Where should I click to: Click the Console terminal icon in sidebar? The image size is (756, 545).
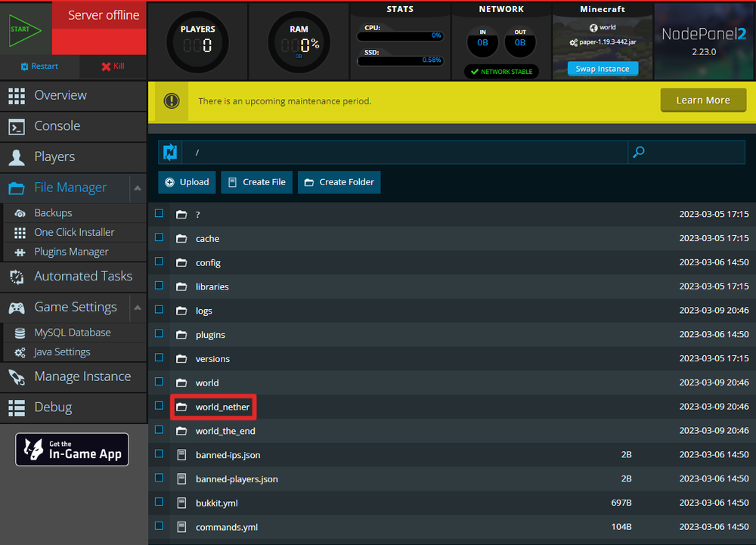(x=17, y=126)
